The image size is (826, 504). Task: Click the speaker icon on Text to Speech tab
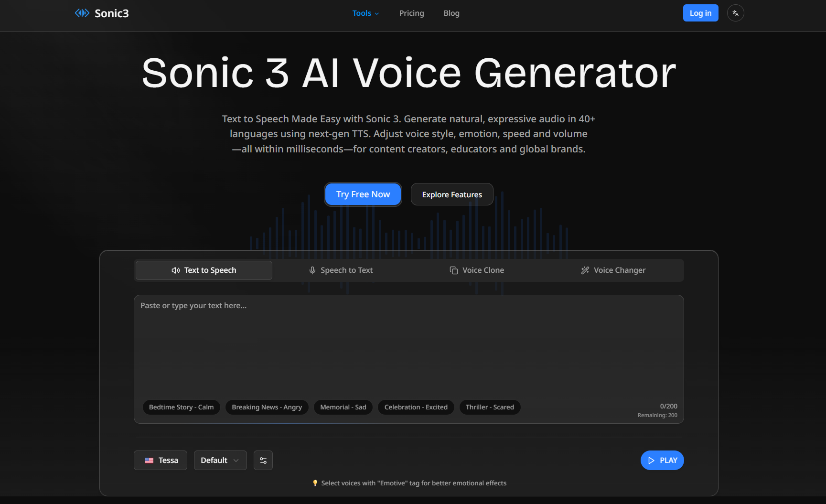[175, 270]
